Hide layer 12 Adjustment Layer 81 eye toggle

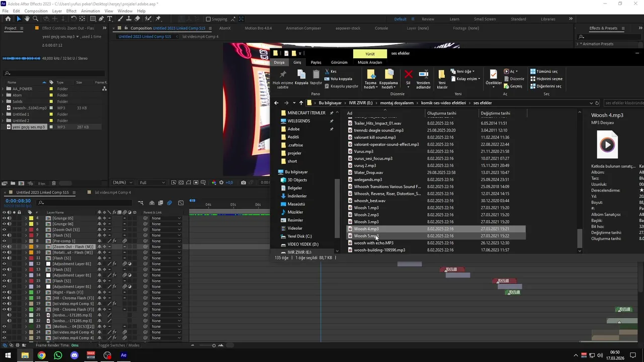[x=4, y=263]
